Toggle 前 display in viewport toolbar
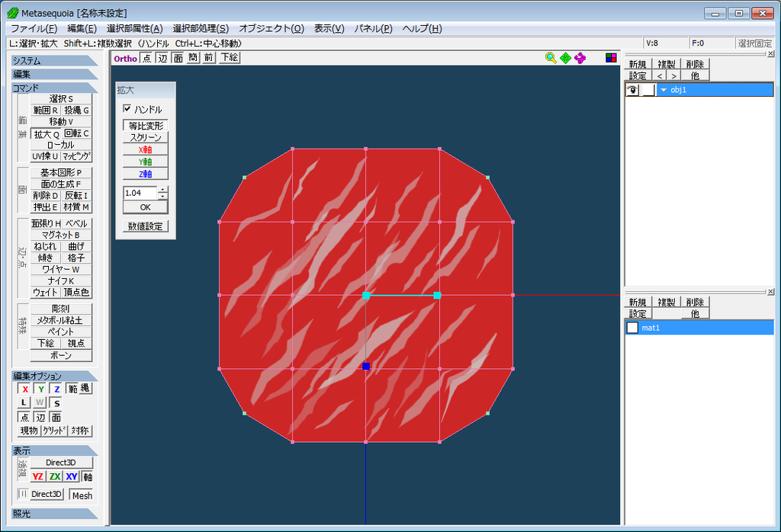781x532 pixels. 209,58
